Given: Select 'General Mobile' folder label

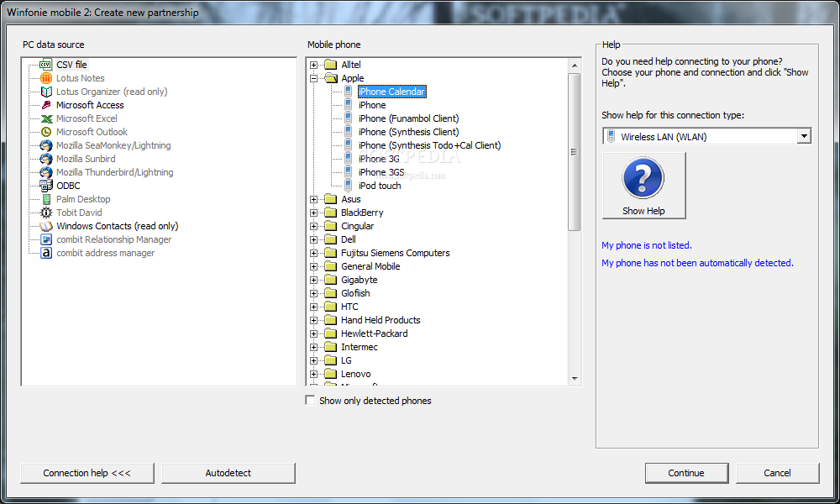Looking at the screenshot, I should [370, 266].
